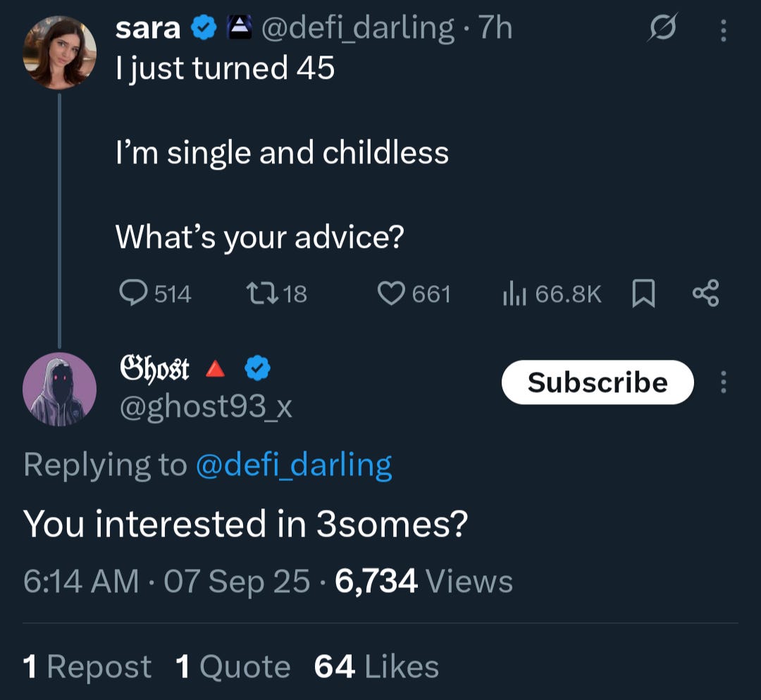Tap the affiliate badge next to sara's name

point(235,28)
